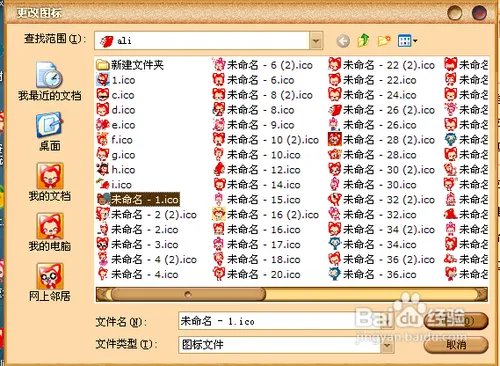Viewport: 500px width, 366px height.
Task: Click the 取消 cancel button
Action: coord(456,345)
